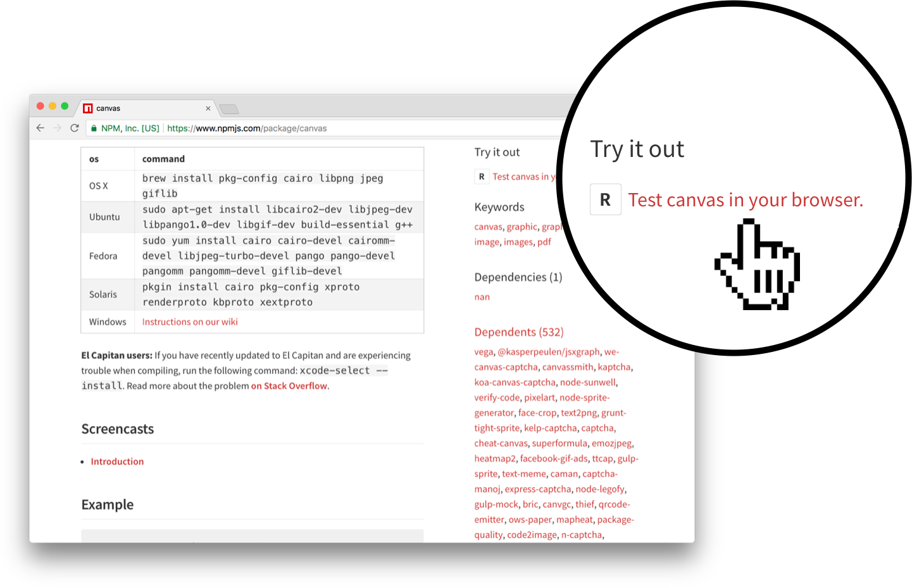This screenshot has height=588, width=912.
Task: Open the 'verify-code' dependent link
Action: pos(497,397)
